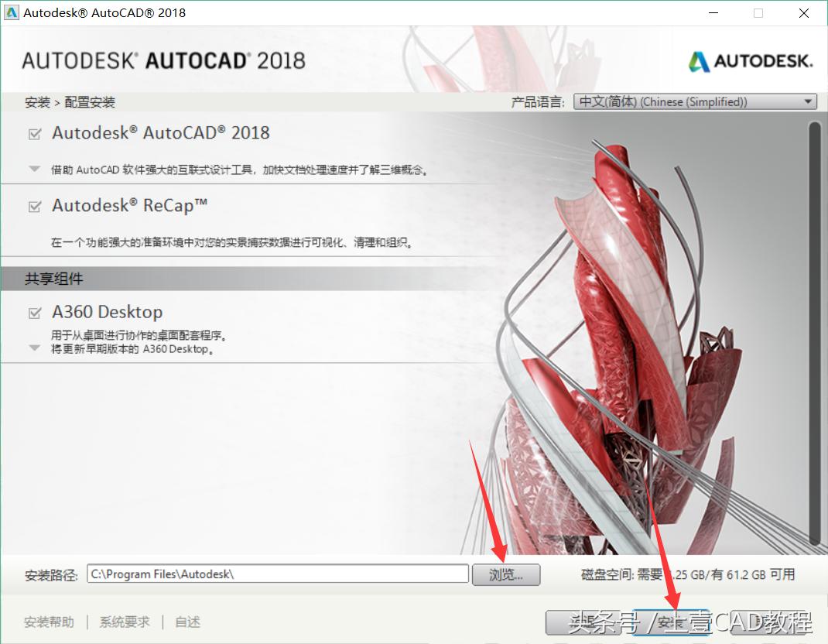Disable the A360 Desktop shared component
The image size is (828, 644).
(x=33, y=311)
